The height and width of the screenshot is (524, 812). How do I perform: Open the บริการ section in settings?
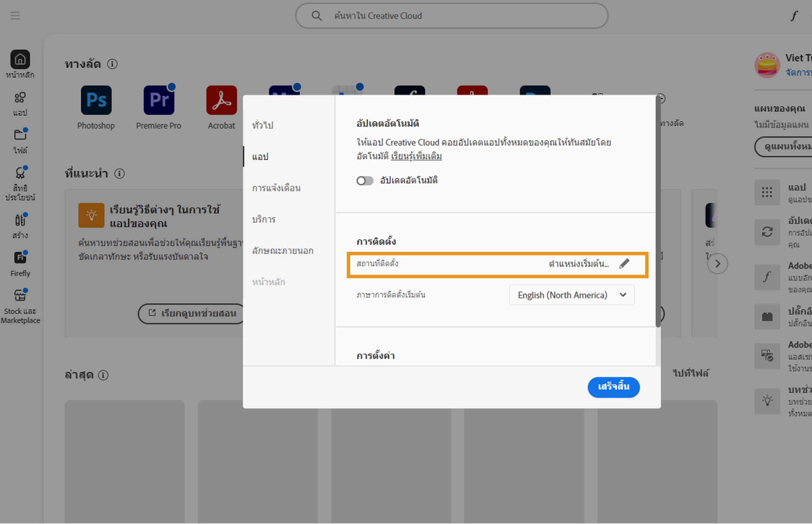pos(264,219)
